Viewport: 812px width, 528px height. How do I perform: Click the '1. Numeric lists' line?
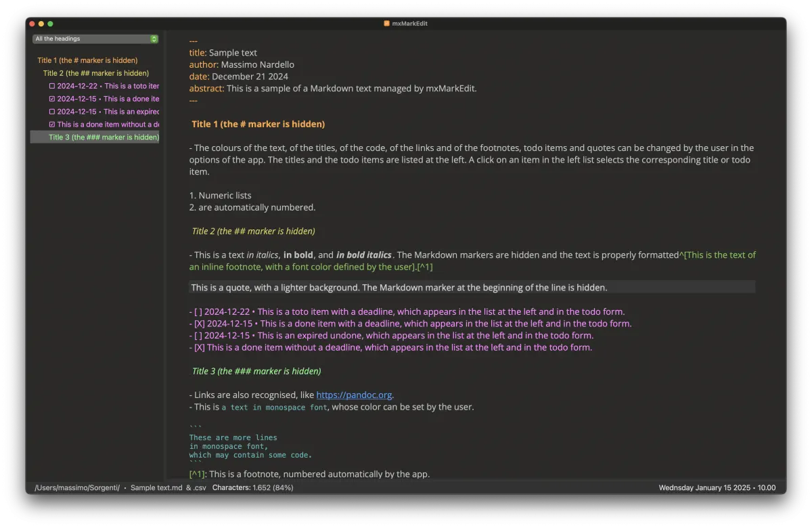pos(221,195)
